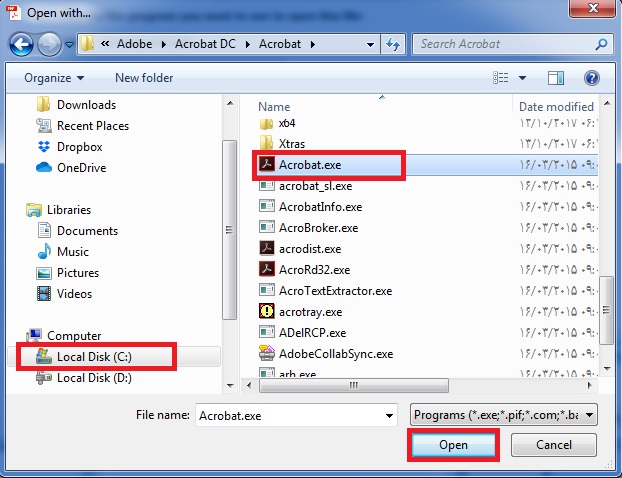The image size is (622, 478).
Task: Click the Forward navigation arrow
Action: (x=49, y=44)
